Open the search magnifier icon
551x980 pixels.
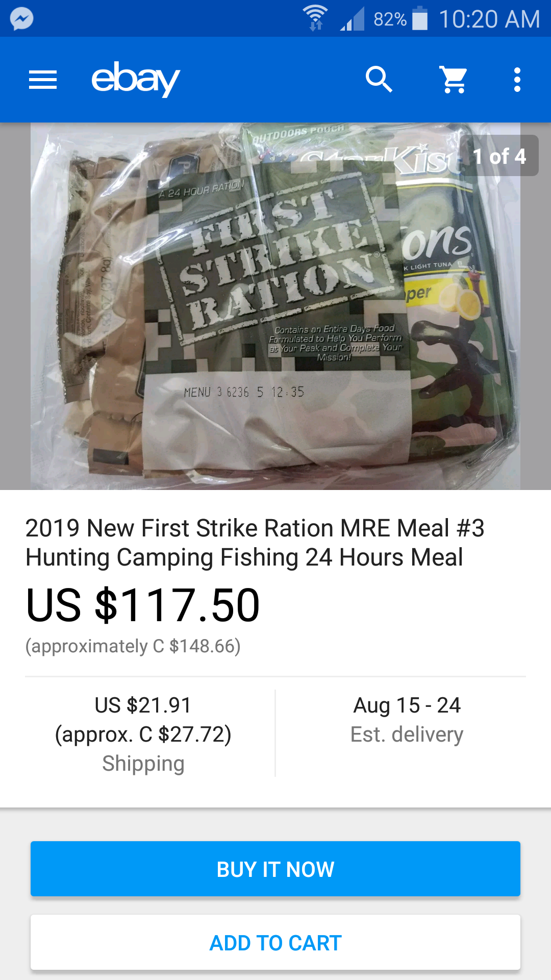[379, 80]
